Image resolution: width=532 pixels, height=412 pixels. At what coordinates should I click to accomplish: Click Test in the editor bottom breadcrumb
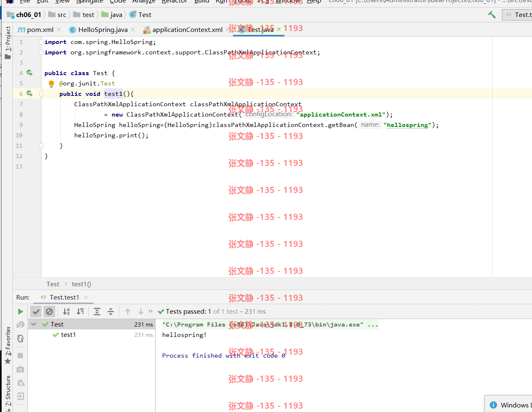(x=53, y=284)
